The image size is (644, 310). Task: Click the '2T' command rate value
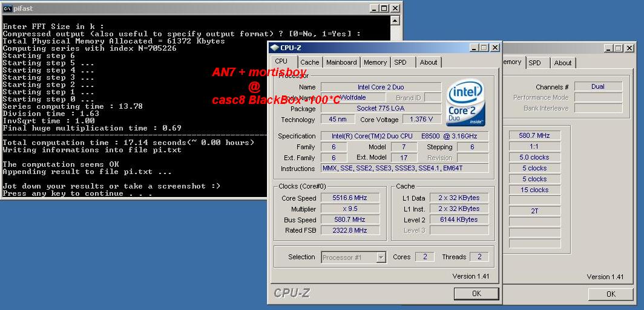534,211
